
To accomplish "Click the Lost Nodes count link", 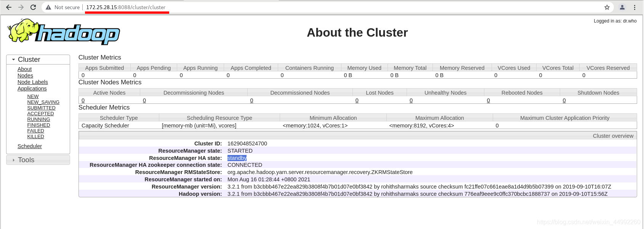I will click(357, 100).
